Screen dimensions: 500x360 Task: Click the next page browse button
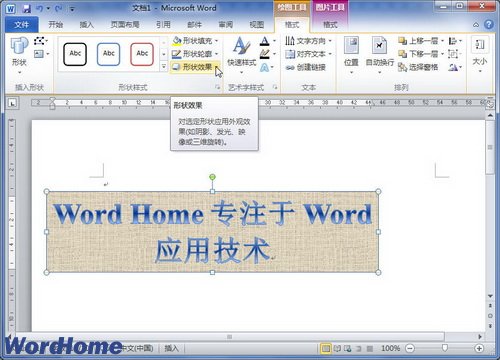490,325
